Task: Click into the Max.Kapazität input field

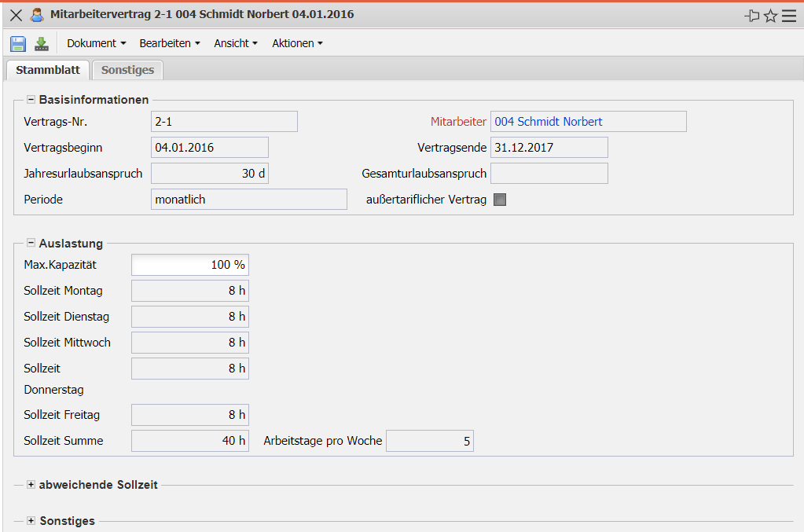Action: tap(189, 265)
